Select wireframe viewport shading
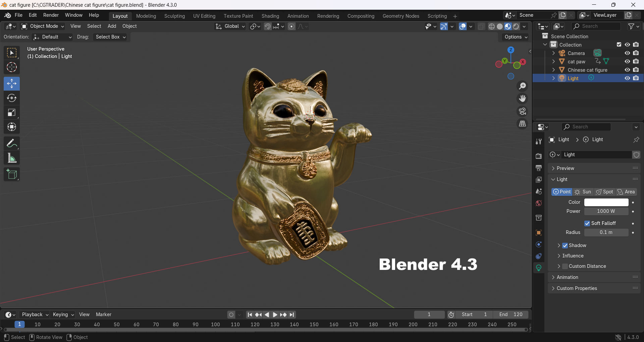Image resolution: width=644 pixels, height=342 pixels. 492,26
